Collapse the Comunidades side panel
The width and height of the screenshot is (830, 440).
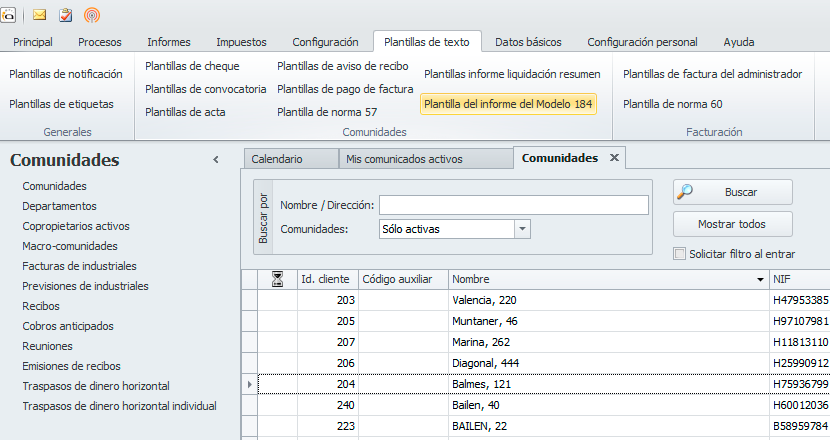216,160
